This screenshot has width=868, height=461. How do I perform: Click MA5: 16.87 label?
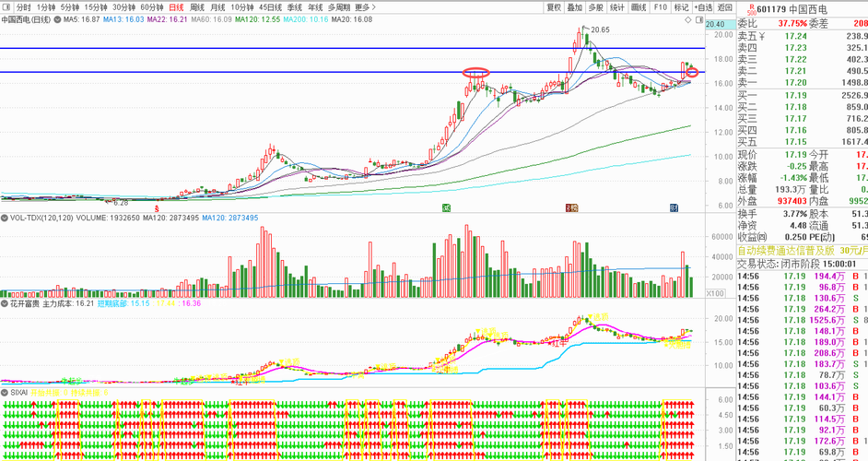(x=81, y=20)
